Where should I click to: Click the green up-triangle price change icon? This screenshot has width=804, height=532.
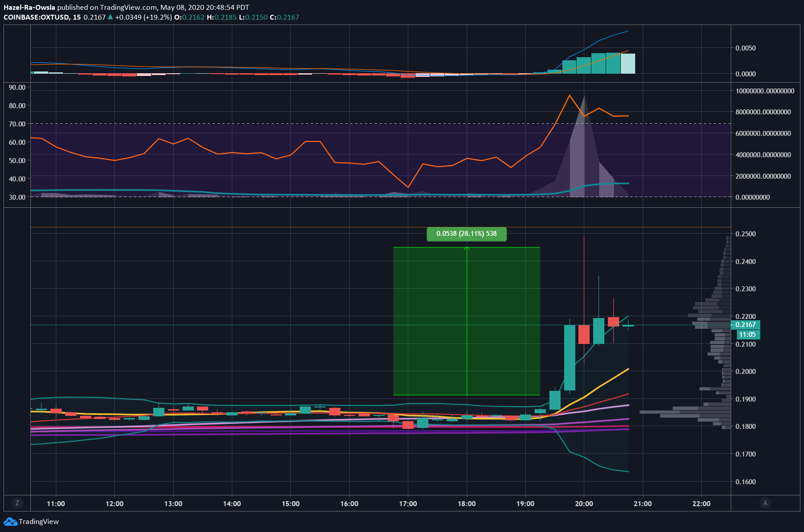coord(110,17)
